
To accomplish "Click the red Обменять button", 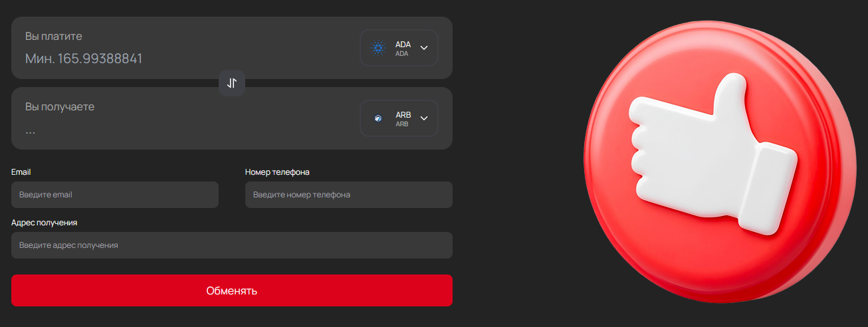I will [x=232, y=290].
